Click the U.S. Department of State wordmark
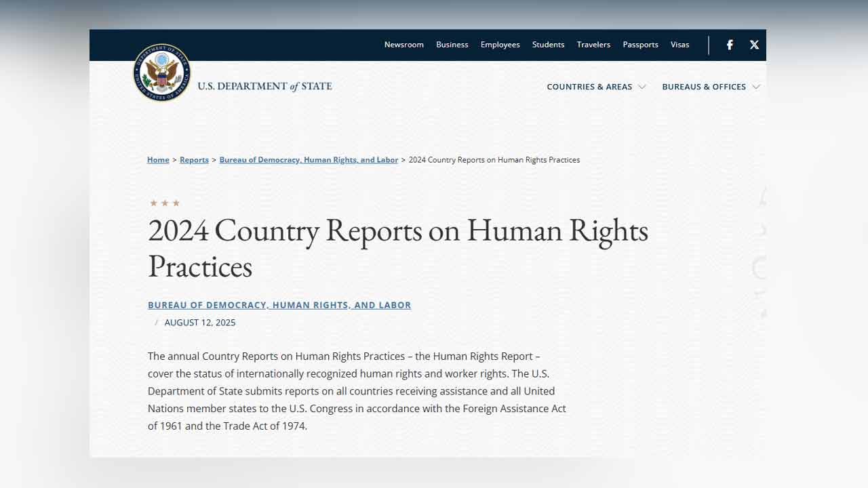 tap(264, 86)
